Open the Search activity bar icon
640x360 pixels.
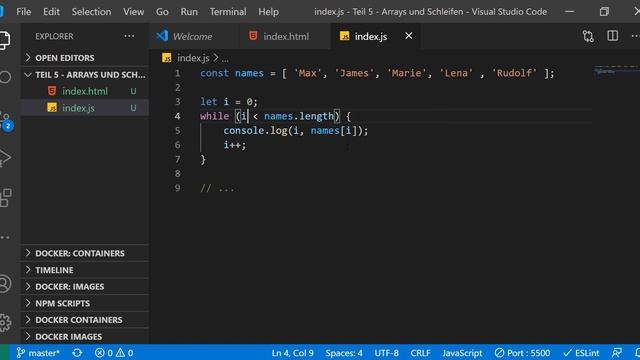5,77
